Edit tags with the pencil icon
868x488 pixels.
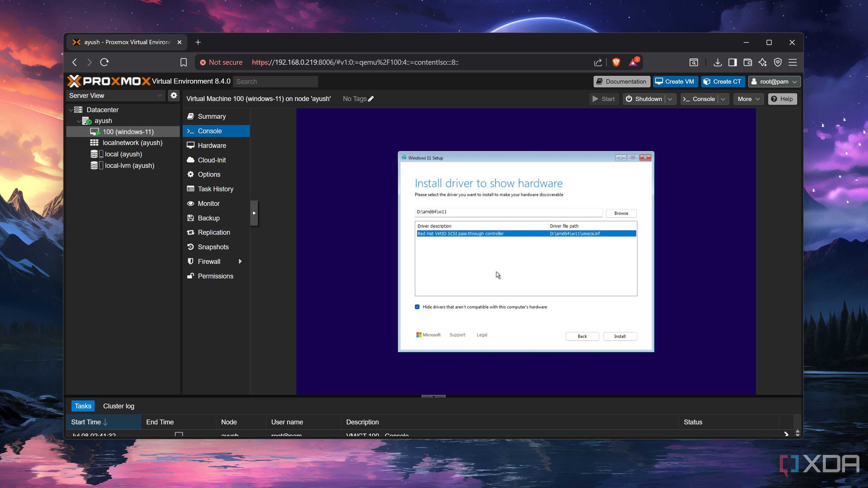(x=371, y=99)
